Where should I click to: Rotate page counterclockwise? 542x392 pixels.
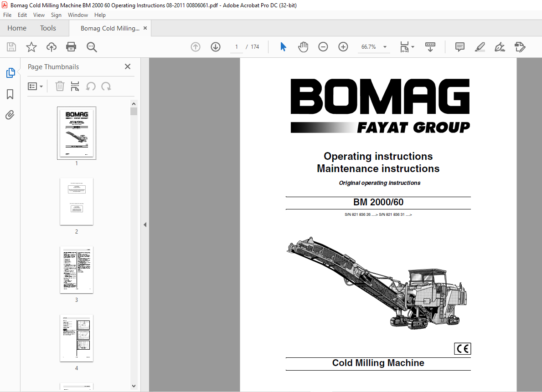pos(91,87)
